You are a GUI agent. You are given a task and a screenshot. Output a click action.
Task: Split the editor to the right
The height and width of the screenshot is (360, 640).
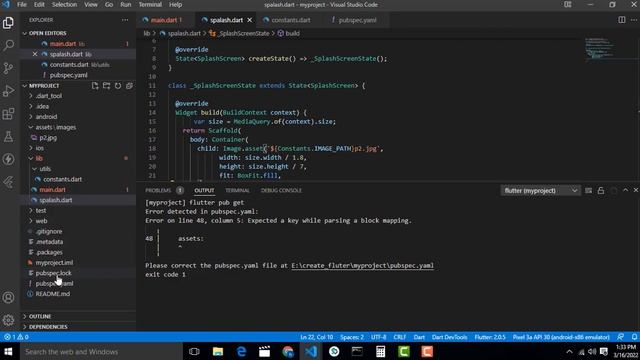pos(622,20)
